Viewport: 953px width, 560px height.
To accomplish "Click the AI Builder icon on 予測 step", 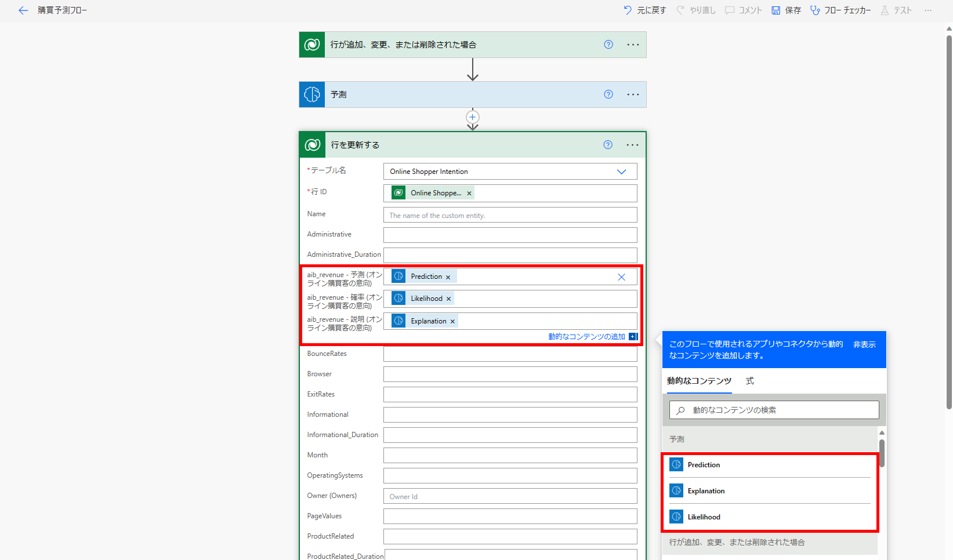I will 312,94.
